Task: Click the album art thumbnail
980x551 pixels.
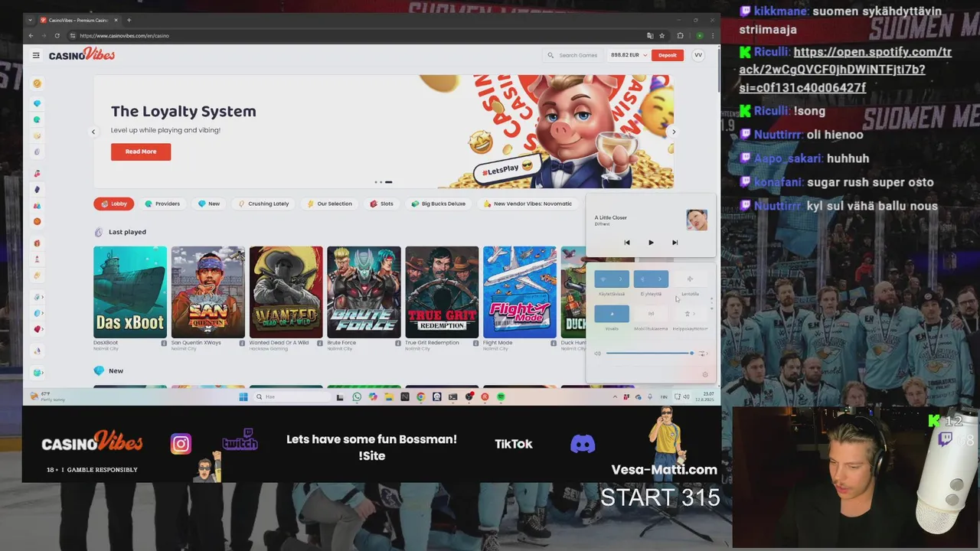Action: [x=697, y=220]
